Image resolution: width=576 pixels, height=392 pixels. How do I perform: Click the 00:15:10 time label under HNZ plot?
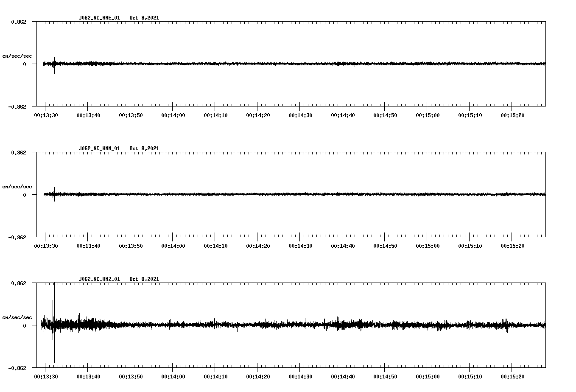[470, 377]
